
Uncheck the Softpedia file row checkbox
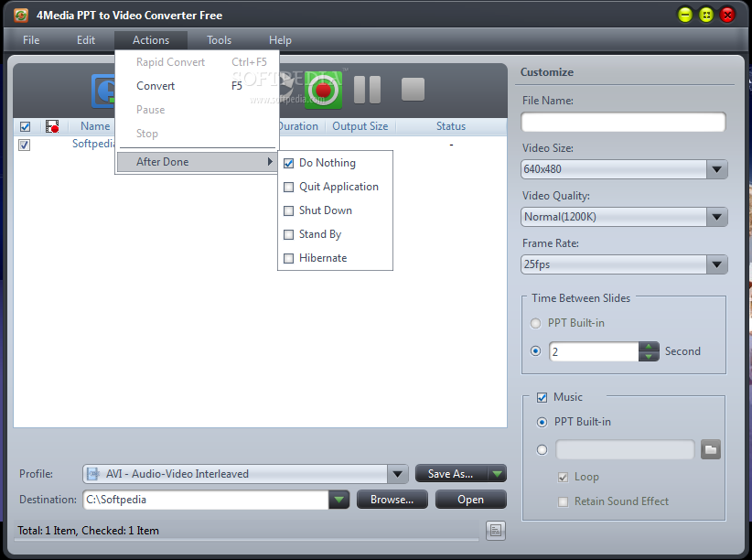tap(24, 145)
